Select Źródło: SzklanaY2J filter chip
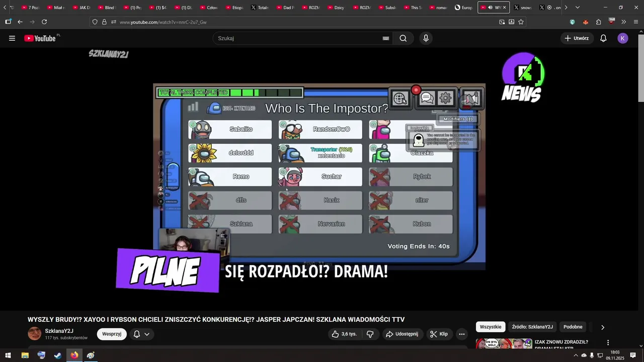This screenshot has height=362, width=644. [532, 327]
